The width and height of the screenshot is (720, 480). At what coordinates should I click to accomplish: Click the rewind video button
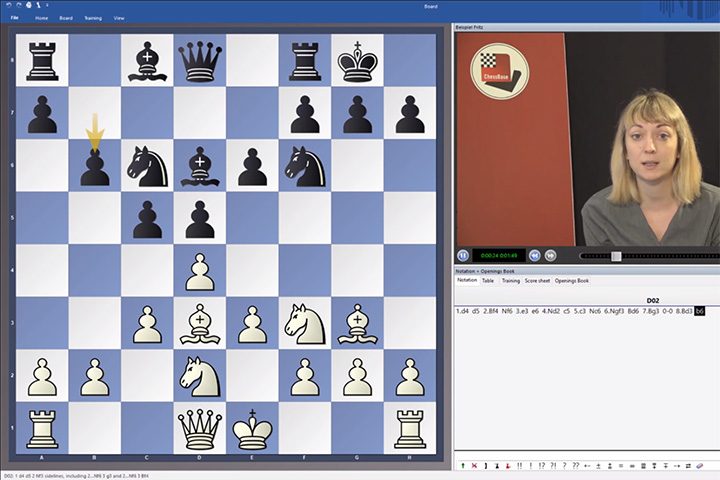[535, 256]
